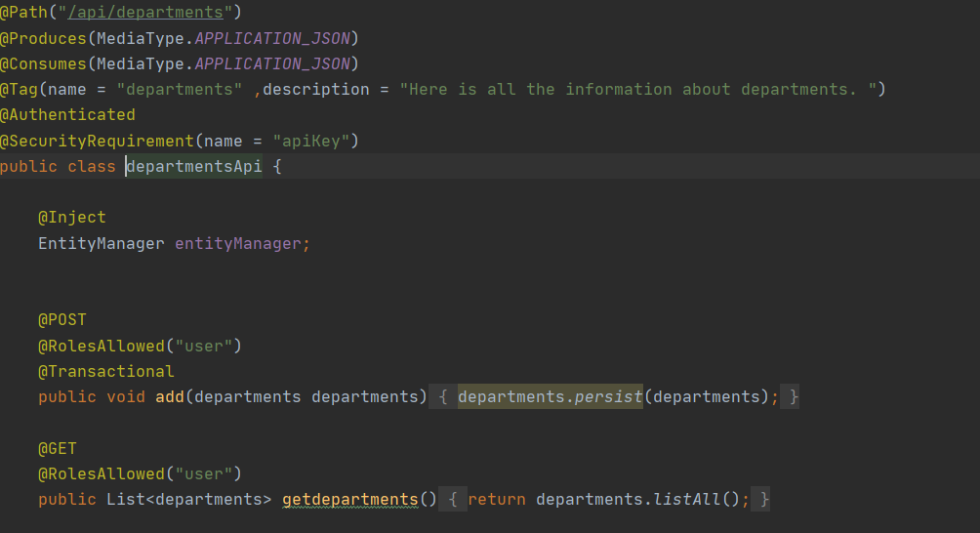Select APPLICATION_JSON in the @Produces line
The image size is (980, 533).
click(272, 39)
